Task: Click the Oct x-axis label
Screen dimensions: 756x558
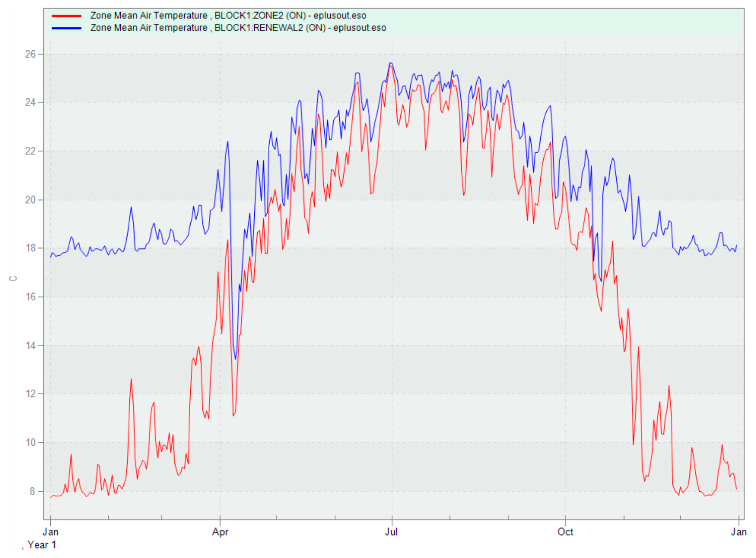Action: (565, 532)
